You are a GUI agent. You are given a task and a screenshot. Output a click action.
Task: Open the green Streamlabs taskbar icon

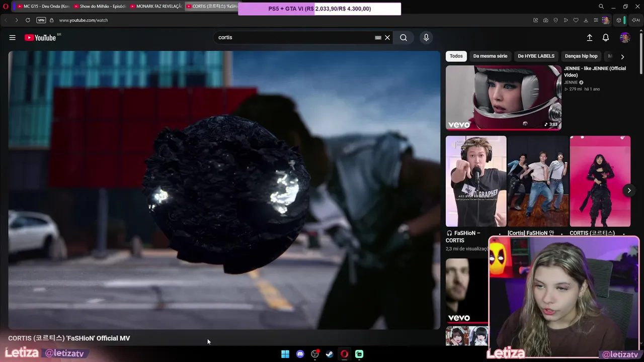(x=359, y=354)
